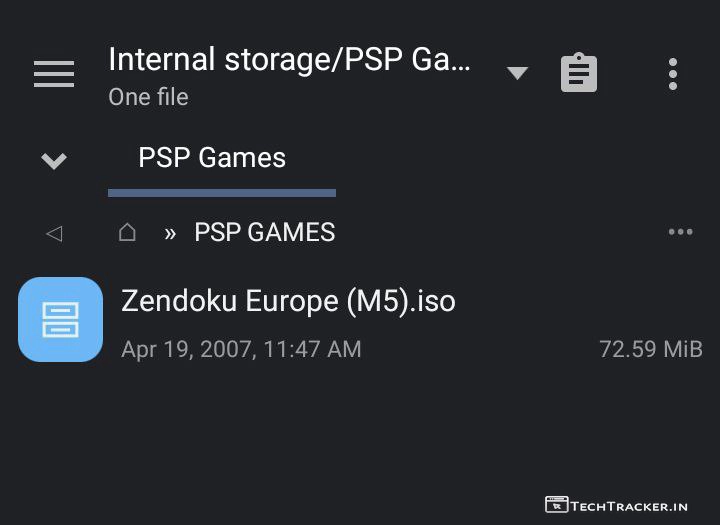Image resolution: width=720 pixels, height=525 pixels.
Task: Collapse the tab bar using down chevron
Action: point(54,160)
